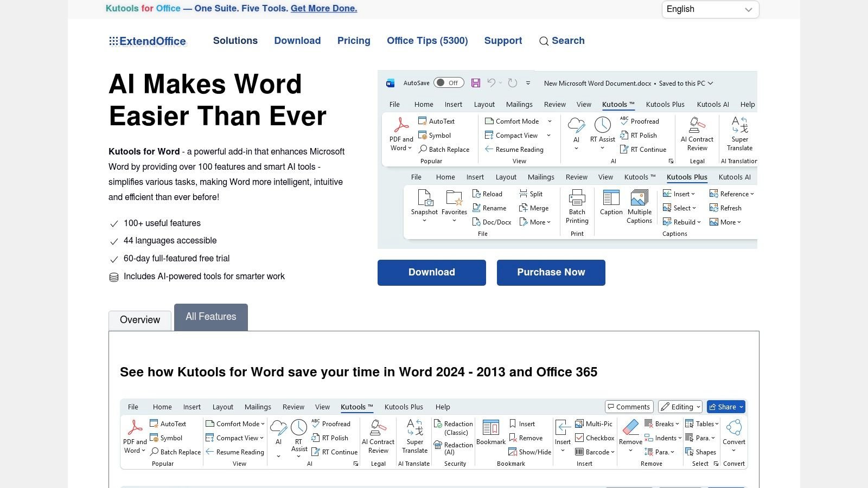Click the Purchase Now button
Image resolution: width=868 pixels, height=488 pixels.
(551, 272)
